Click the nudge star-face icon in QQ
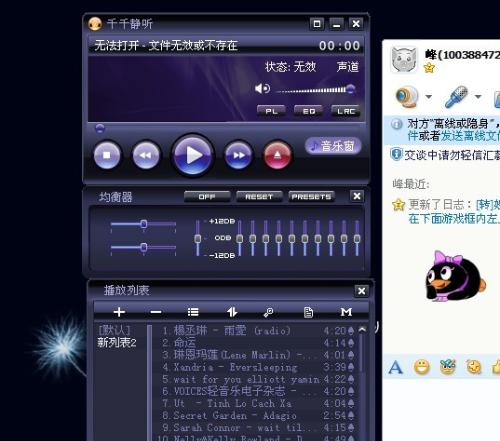Screen dimensions: 500x441 (474, 367)
